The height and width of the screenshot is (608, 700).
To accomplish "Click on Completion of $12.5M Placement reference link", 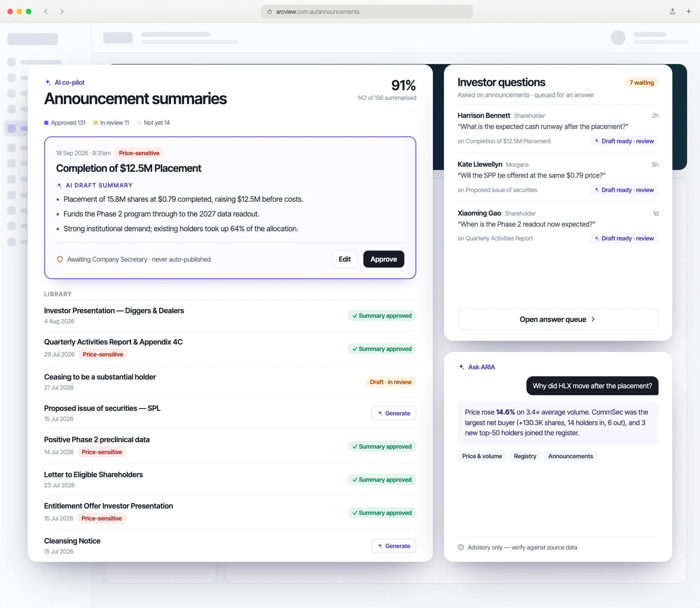I will [504, 141].
